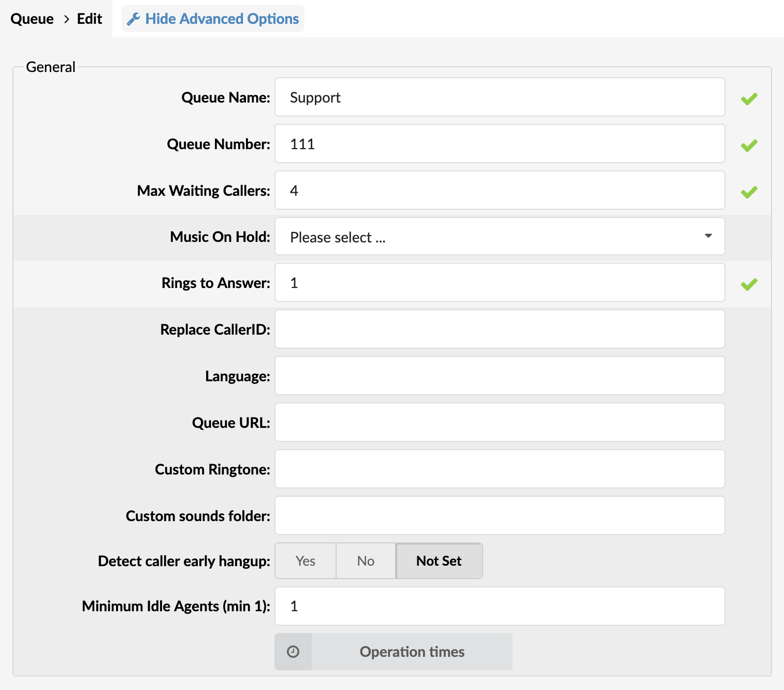Select the Custom Ringtone text box
Viewport: 784px width, 690px height.
click(x=500, y=469)
